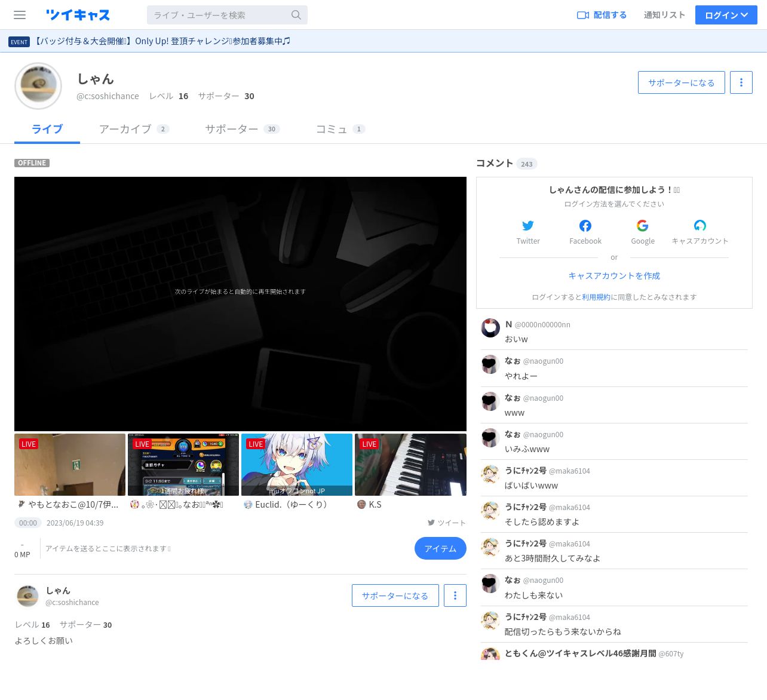767x700 pixels.
Task: Open the Supporter tab
Action: tap(242, 129)
